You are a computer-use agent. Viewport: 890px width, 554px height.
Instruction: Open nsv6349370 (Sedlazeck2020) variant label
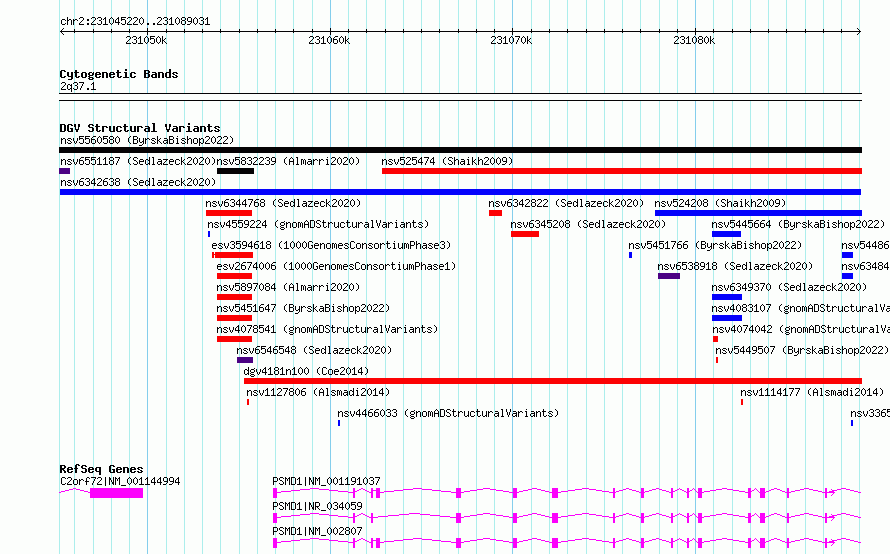point(789,287)
